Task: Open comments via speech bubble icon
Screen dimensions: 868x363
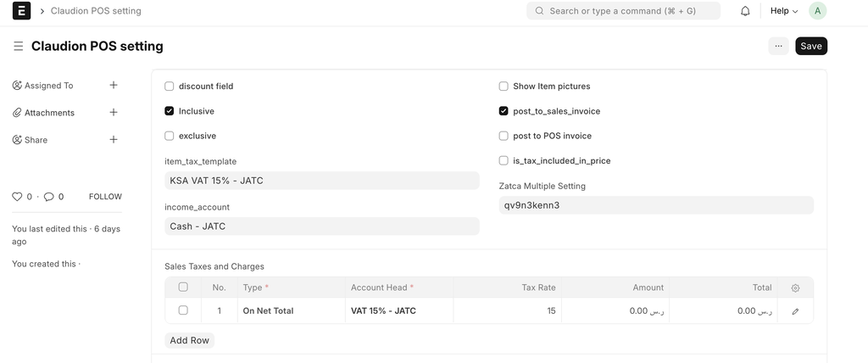Action: (x=48, y=197)
